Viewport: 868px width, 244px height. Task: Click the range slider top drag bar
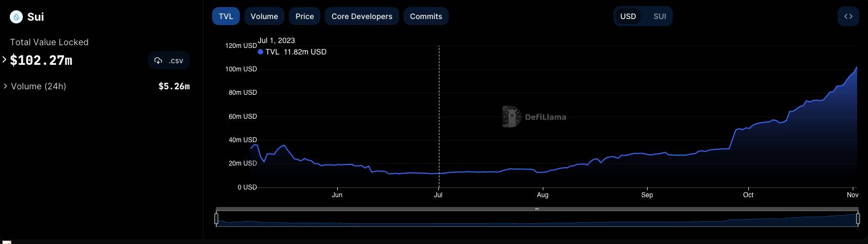pos(537,209)
